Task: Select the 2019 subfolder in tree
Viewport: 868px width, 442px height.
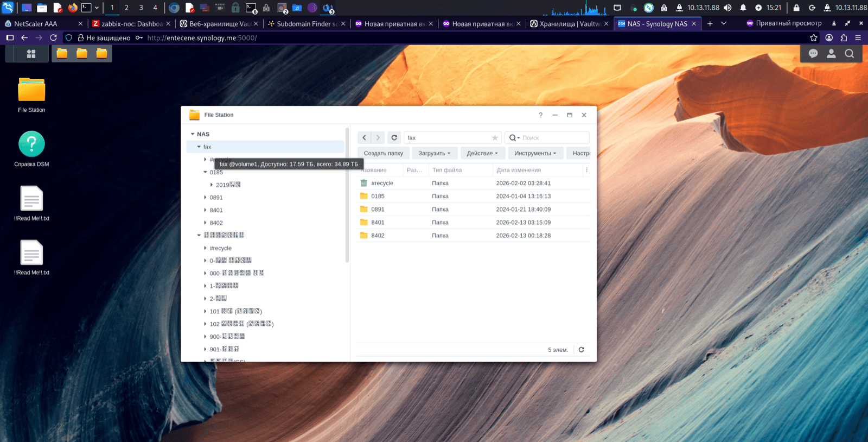Action: coord(228,185)
